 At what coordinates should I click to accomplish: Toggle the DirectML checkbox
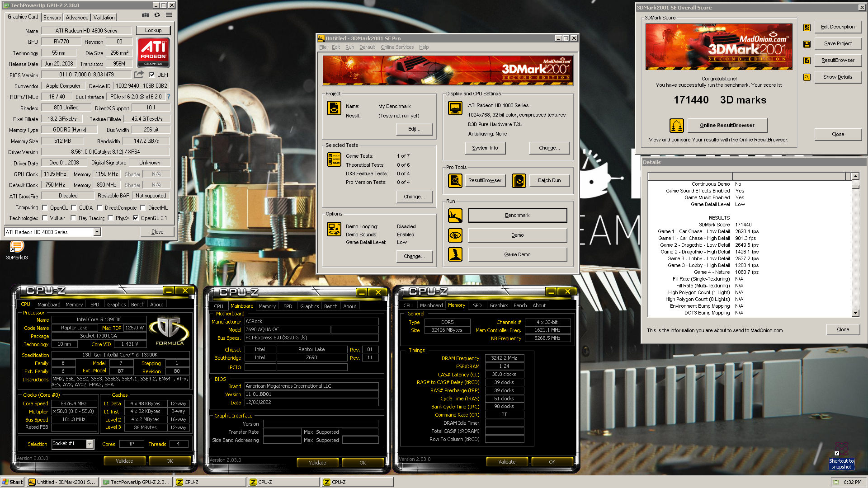point(143,208)
